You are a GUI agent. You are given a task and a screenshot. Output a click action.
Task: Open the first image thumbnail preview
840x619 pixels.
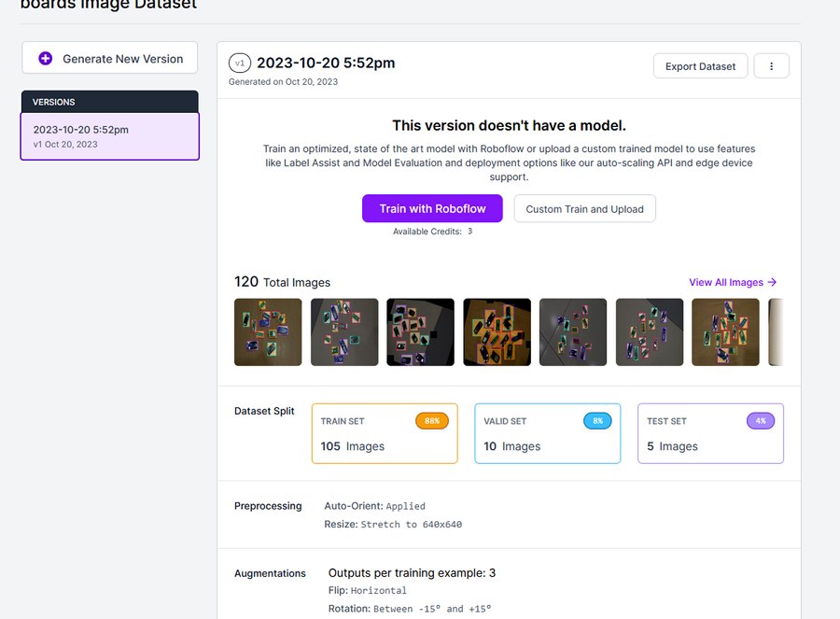click(267, 331)
